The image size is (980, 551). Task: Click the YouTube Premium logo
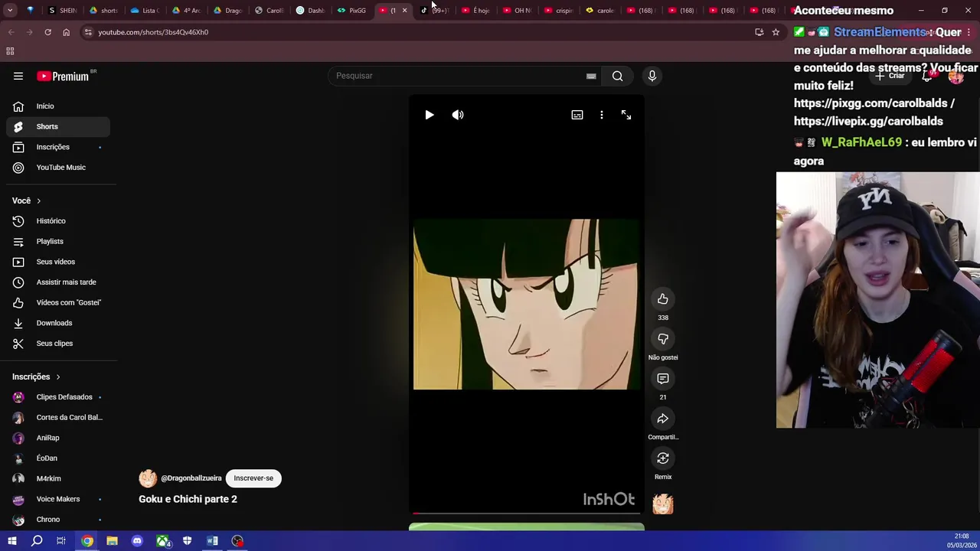(x=64, y=76)
